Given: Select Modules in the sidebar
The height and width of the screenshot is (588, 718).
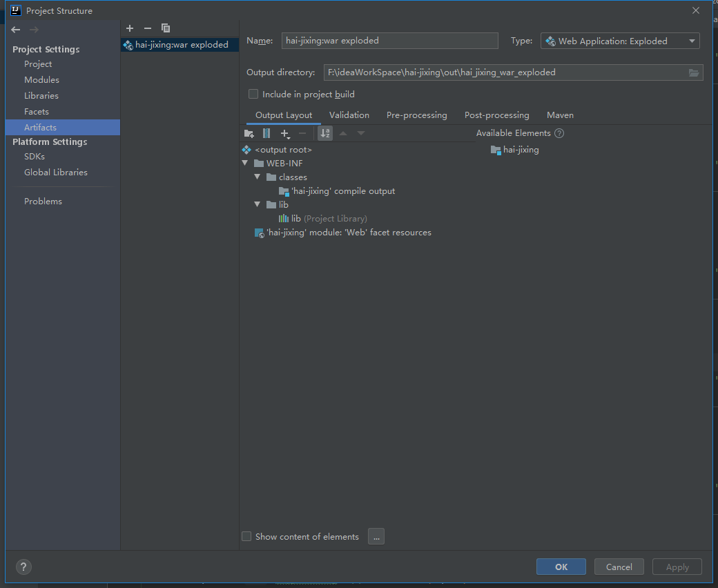Looking at the screenshot, I should tap(41, 79).
